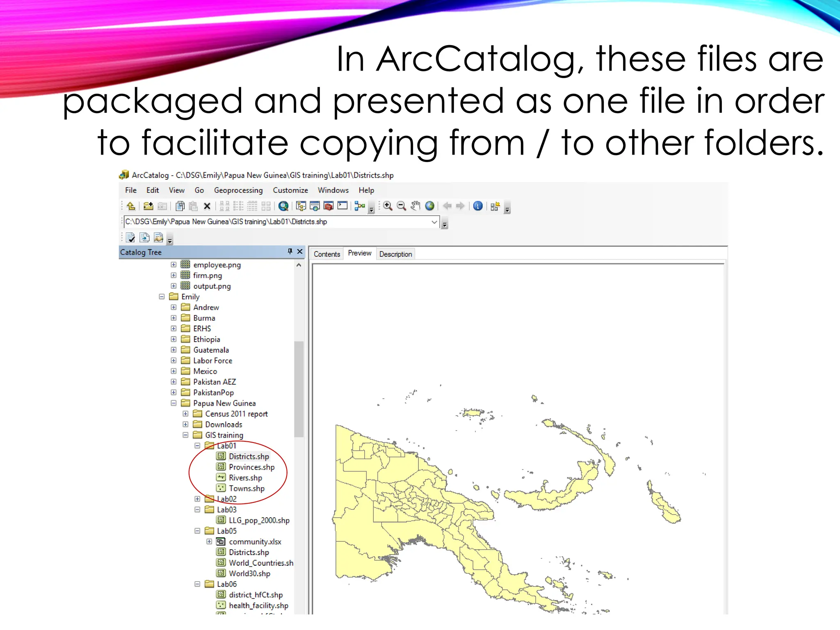This screenshot has height=630, width=840.
Task: Expand the Lab02 folder
Action: pyautogui.click(x=197, y=499)
